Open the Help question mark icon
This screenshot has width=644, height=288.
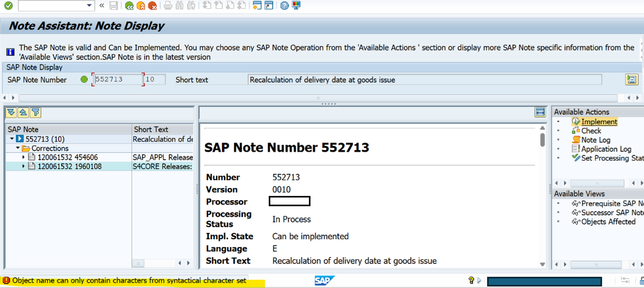(284, 6)
